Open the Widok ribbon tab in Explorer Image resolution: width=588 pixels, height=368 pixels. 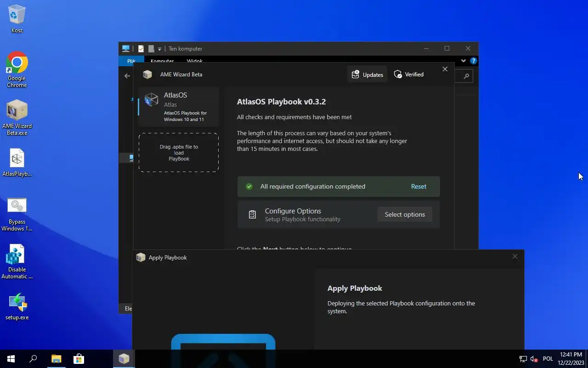pyautogui.click(x=195, y=61)
